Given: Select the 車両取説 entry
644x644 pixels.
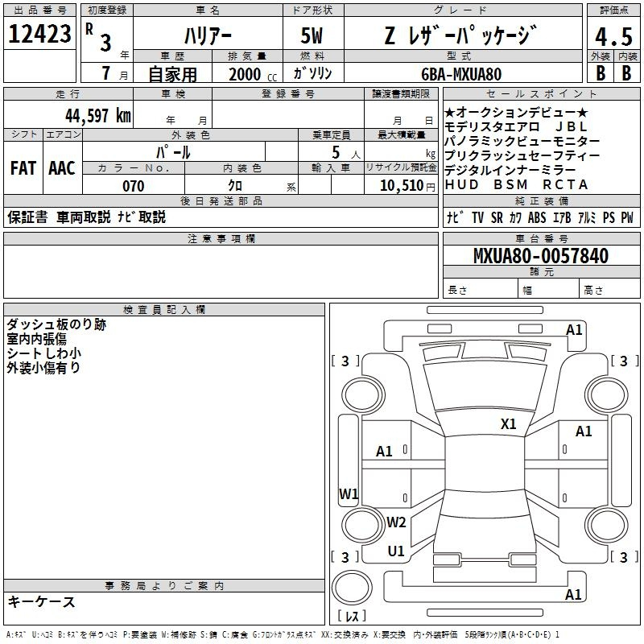Looking at the screenshot, I should [84, 217].
